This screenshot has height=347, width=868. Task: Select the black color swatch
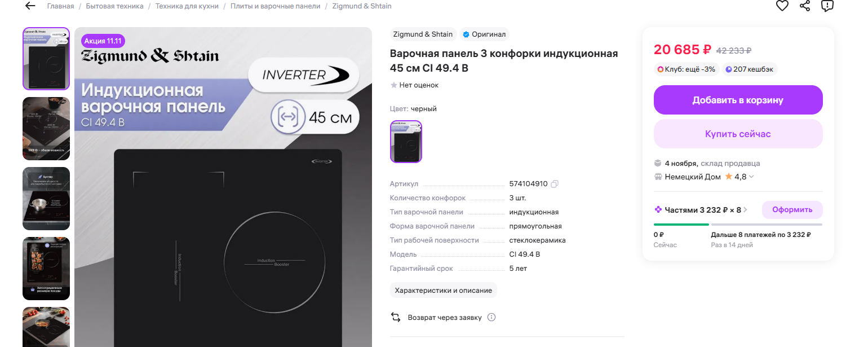point(406,142)
